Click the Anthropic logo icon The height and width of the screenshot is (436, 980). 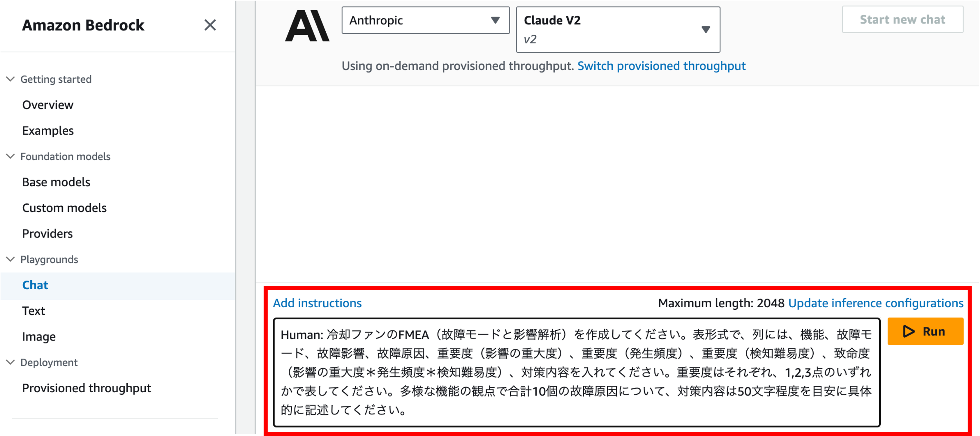click(x=307, y=26)
